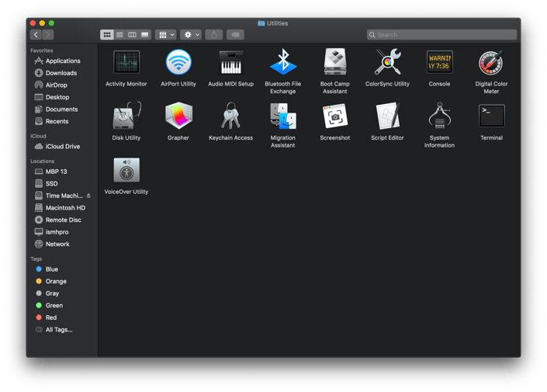Open iCloud Drive in the sidebar
This screenshot has width=547, height=392.
pos(62,146)
